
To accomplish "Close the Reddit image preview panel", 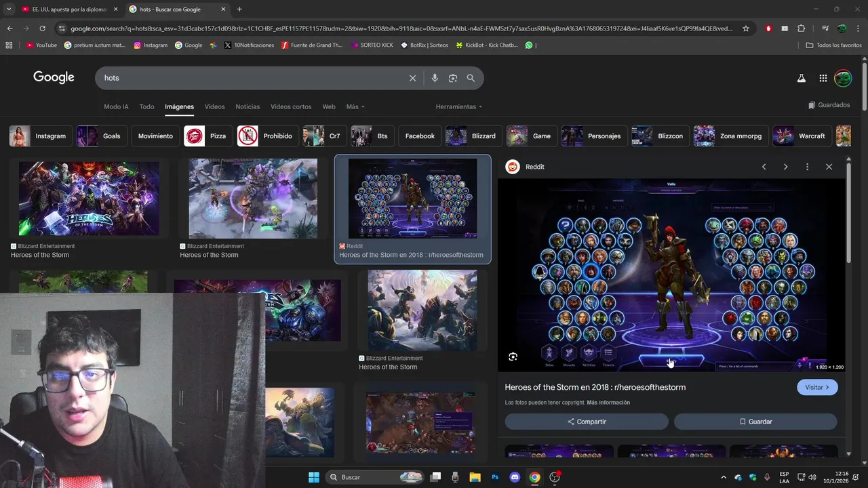I will click(x=829, y=167).
